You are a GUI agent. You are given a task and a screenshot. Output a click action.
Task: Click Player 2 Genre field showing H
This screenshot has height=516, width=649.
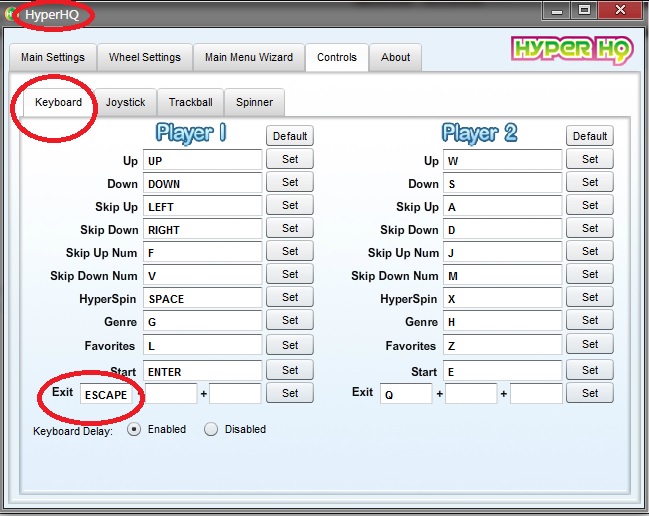click(502, 321)
